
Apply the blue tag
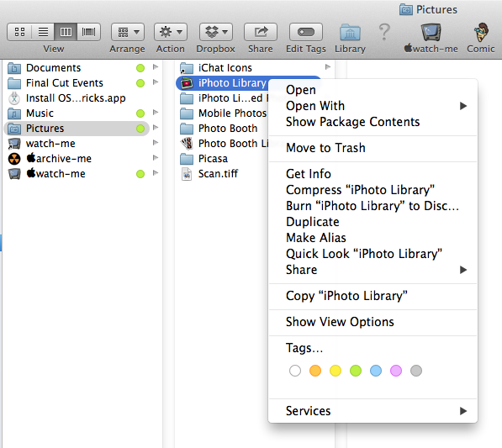tap(376, 371)
